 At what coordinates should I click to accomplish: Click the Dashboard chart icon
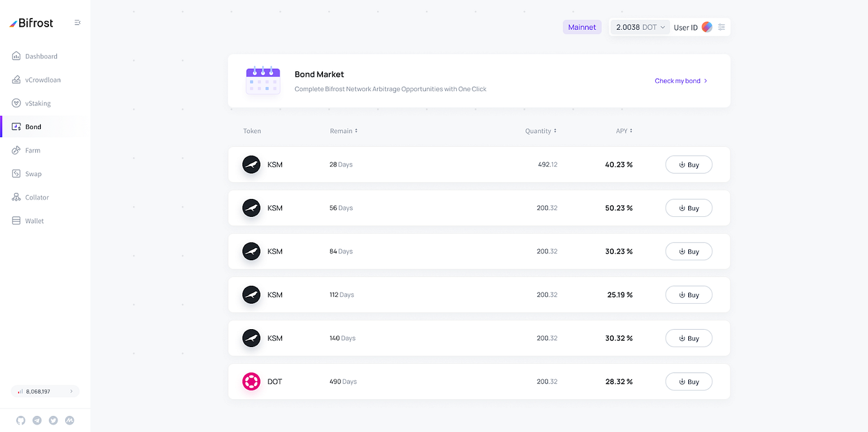(x=16, y=56)
